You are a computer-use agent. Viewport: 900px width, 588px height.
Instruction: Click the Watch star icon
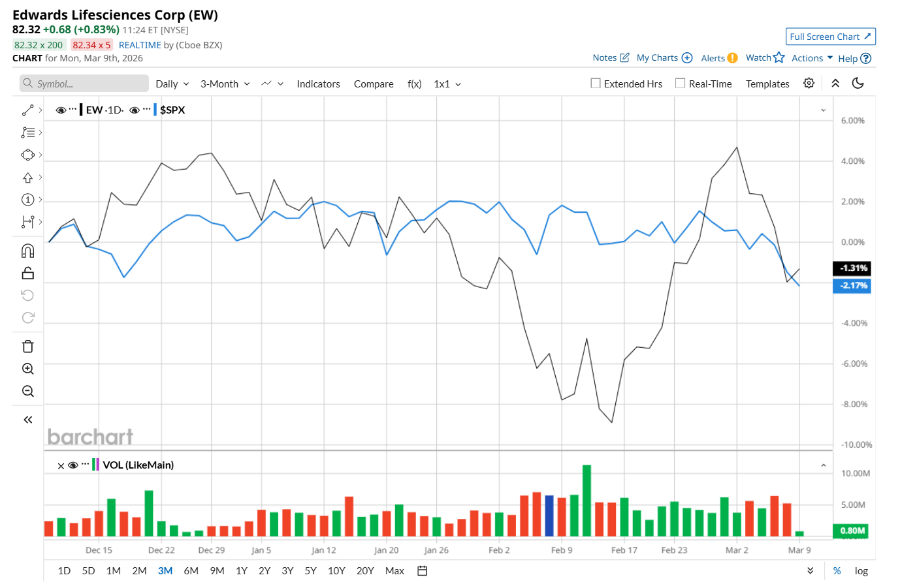coord(779,57)
